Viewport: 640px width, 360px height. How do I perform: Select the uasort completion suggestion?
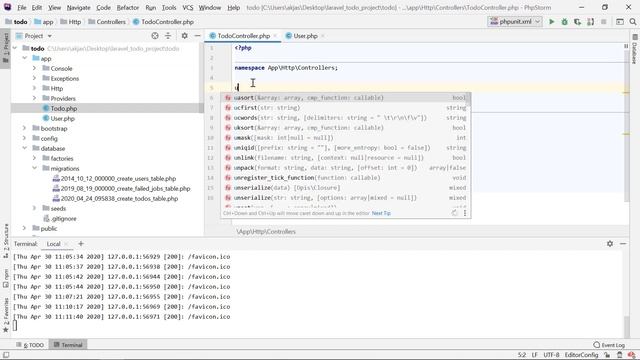pos(346,98)
